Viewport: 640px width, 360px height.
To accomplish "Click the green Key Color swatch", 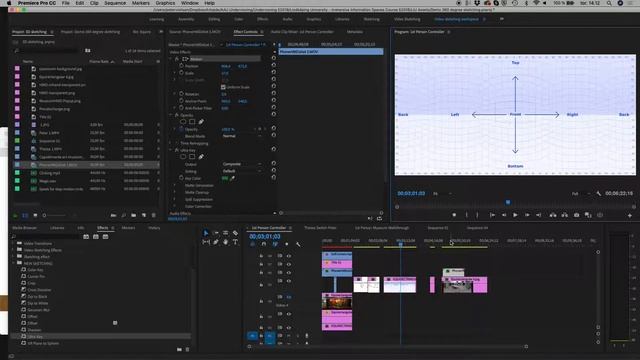I will (225, 178).
